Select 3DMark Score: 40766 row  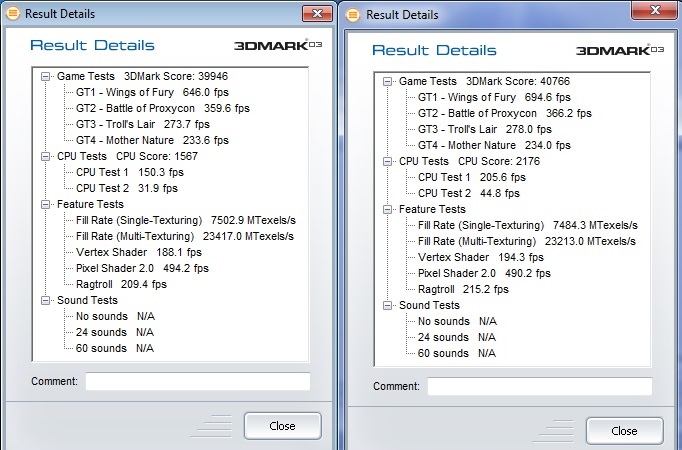pyautogui.click(x=484, y=81)
